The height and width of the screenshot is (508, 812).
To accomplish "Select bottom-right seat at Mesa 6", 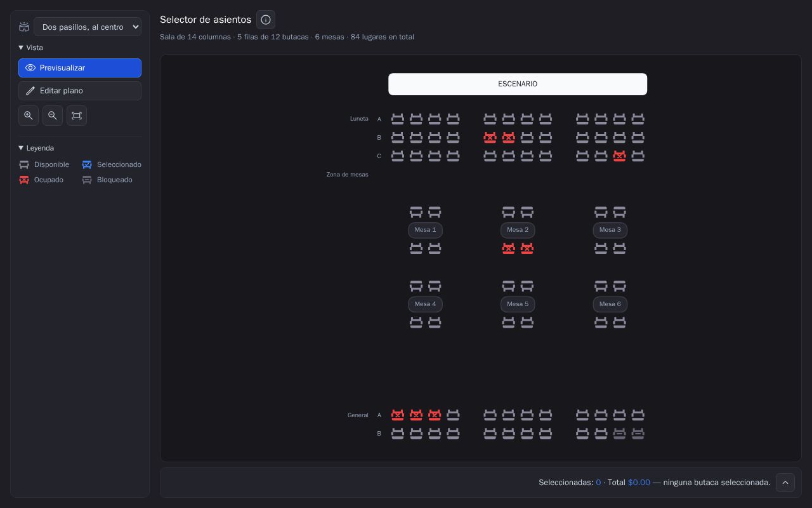I will tap(620, 323).
